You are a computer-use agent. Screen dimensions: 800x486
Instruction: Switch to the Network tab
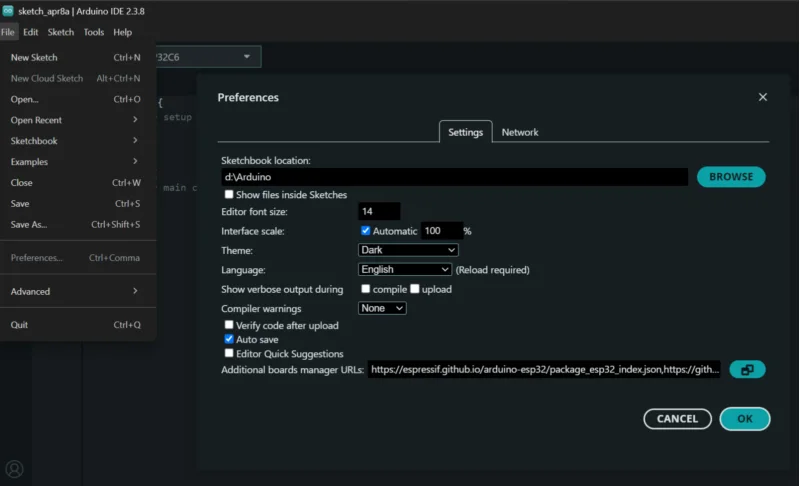pyautogui.click(x=519, y=132)
